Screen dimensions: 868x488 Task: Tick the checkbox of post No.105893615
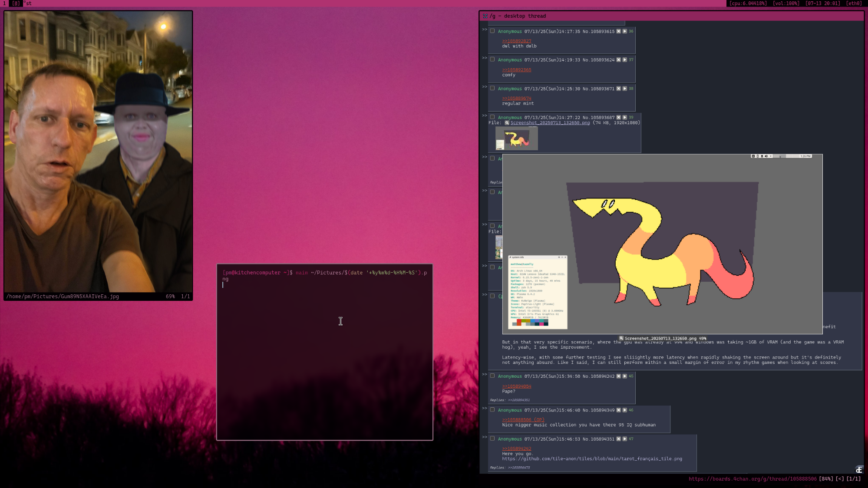coord(492,31)
